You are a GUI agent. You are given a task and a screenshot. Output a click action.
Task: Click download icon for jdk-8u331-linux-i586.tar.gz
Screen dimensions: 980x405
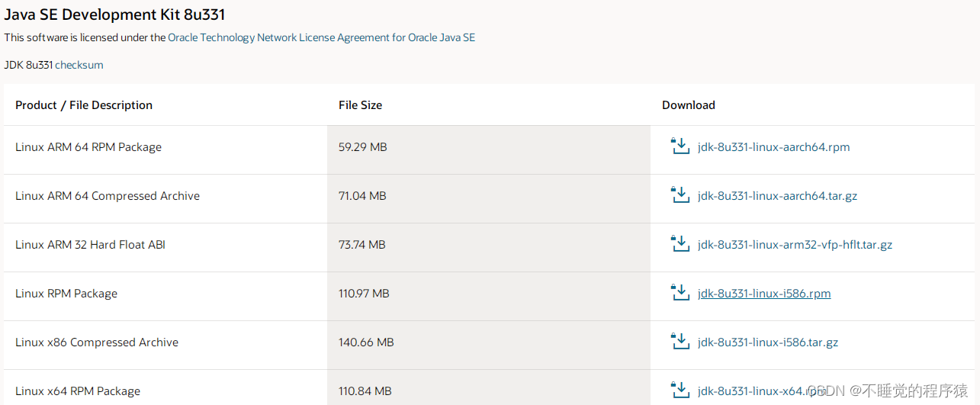680,342
